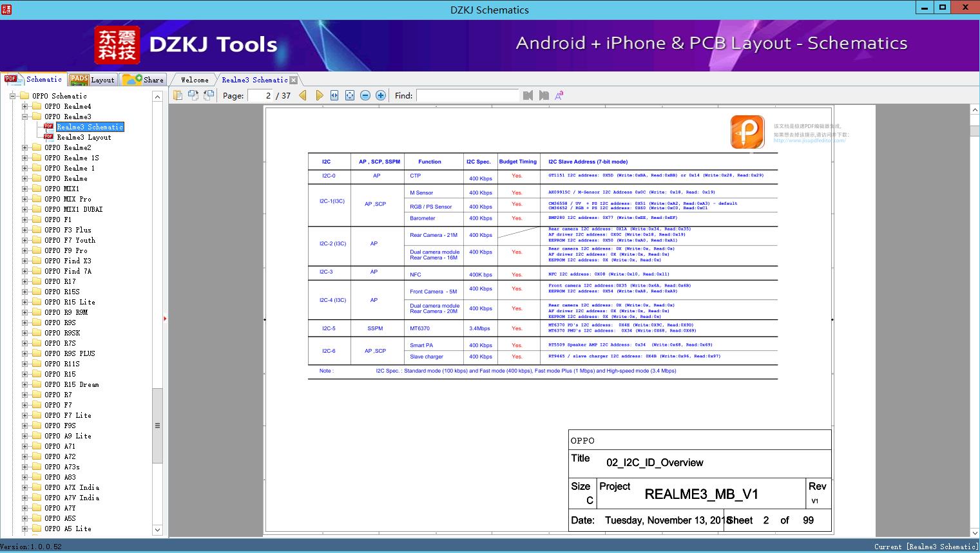The width and height of the screenshot is (980, 553).
Task: Click the PDF icon of Realme3 Layout
Action: coord(49,137)
